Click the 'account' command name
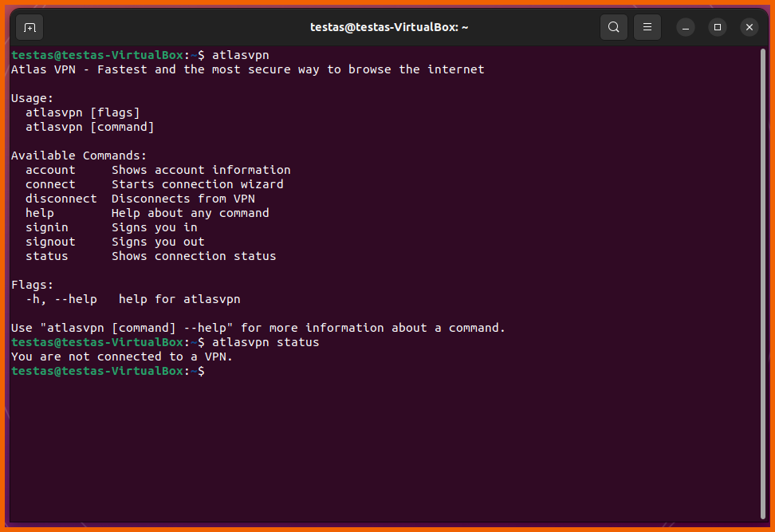 pos(50,170)
